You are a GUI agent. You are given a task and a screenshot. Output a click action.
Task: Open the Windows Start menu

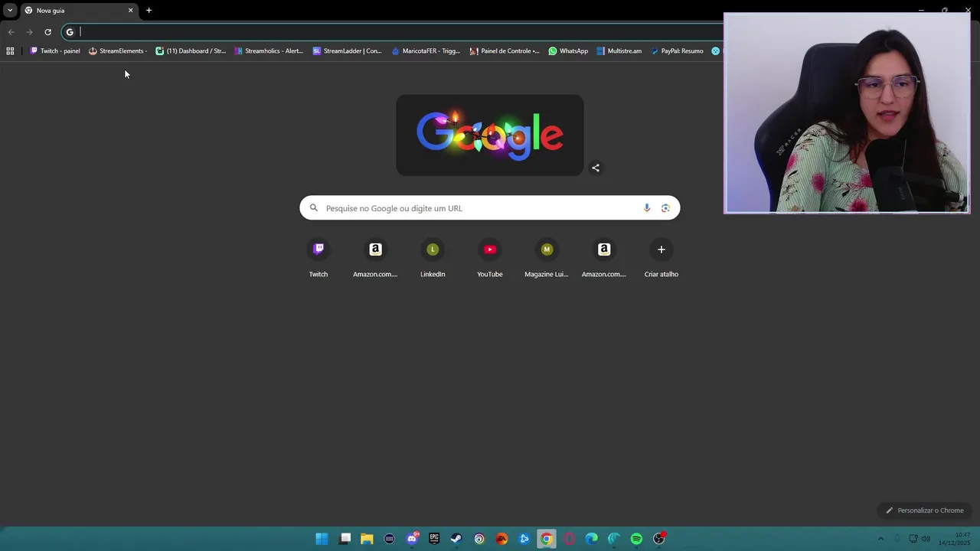coord(322,539)
